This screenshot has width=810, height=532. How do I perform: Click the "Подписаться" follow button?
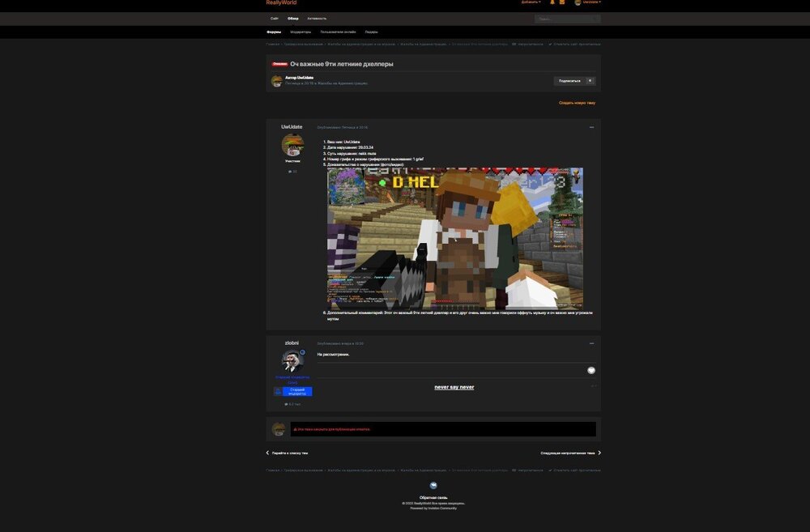click(x=569, y=81)
